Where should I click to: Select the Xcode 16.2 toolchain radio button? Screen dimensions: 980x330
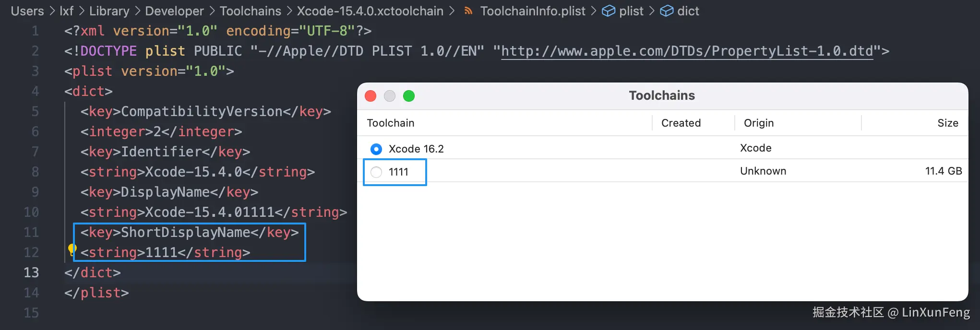pos(376,149)
